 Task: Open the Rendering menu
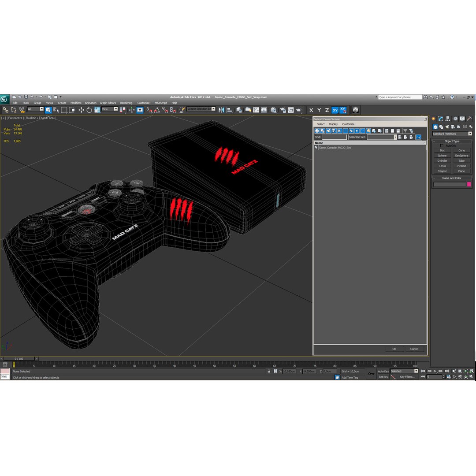pos(126,103)
